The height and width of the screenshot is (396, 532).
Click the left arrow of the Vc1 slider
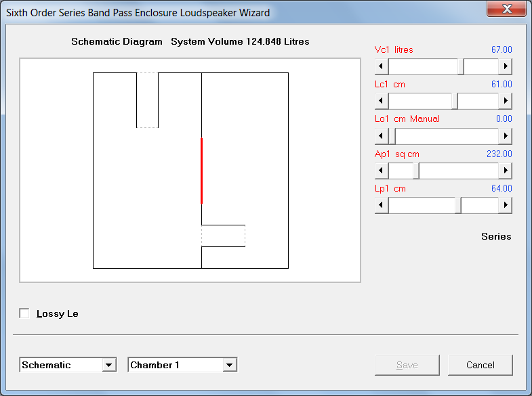(x=382, y=66)
